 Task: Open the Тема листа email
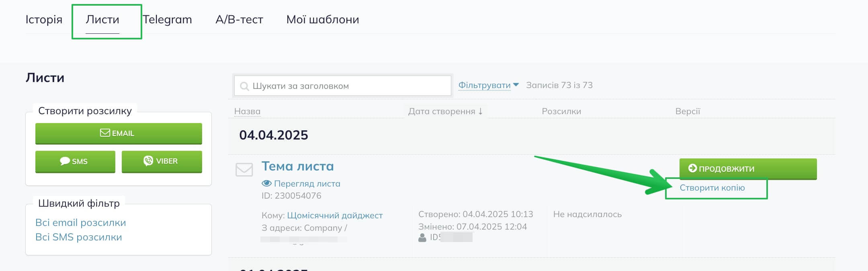click(x=297, y=166)
